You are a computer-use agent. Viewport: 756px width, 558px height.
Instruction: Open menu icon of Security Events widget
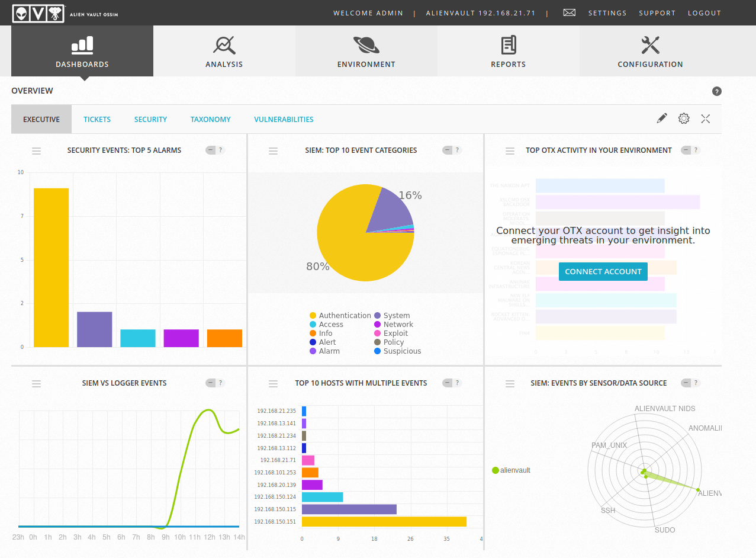tap(37, 151)
